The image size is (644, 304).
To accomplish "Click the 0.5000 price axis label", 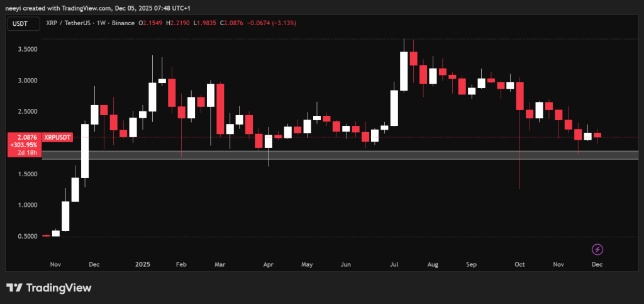I will 26,237.
